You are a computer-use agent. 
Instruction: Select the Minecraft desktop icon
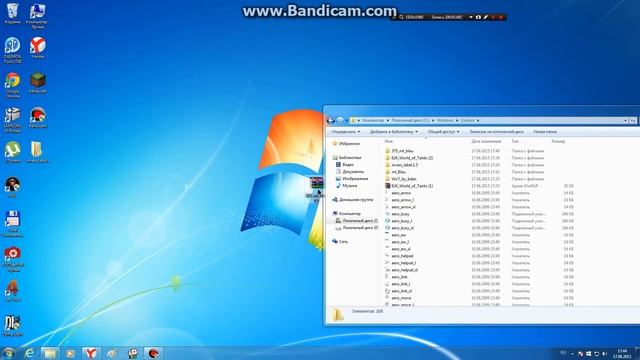click(x=38, y=83)
